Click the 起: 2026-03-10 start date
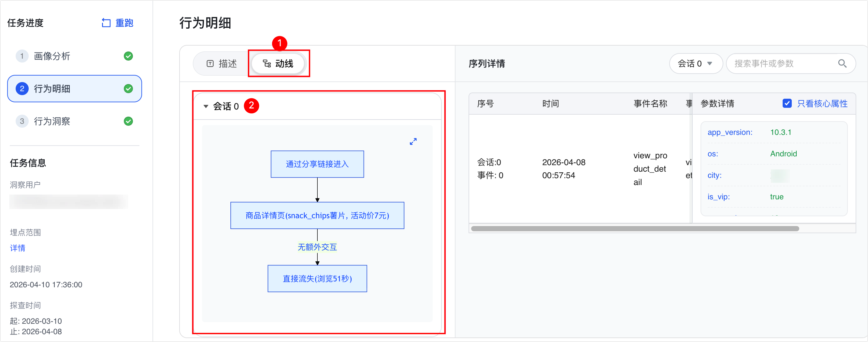Viewport: 868px width, 342px height. 36,321
